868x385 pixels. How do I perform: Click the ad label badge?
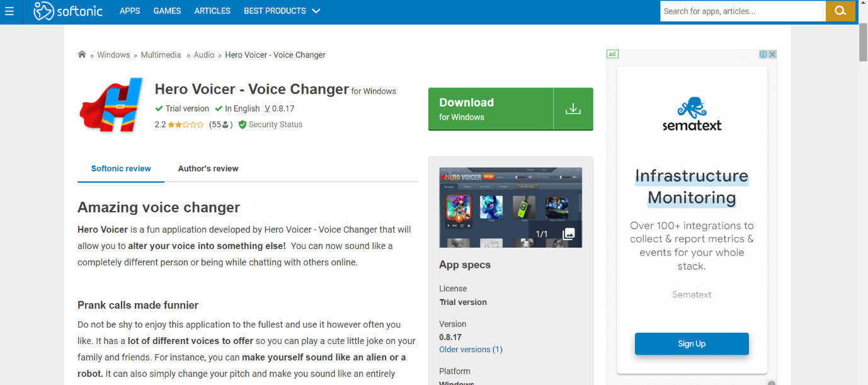click(x=612, y=54)
